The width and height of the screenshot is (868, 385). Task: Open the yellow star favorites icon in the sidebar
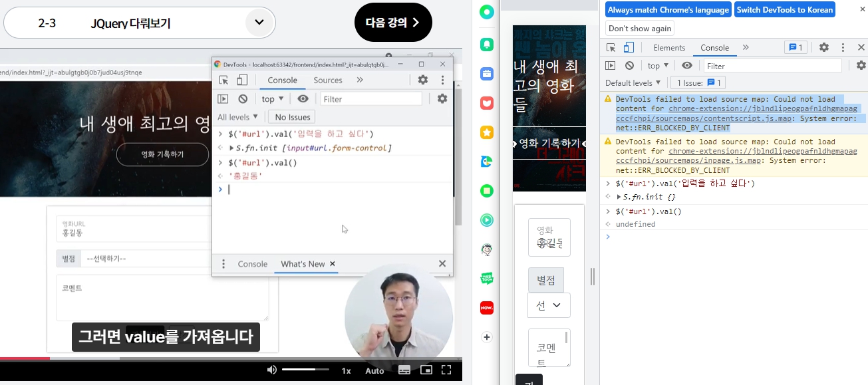[x=488, y=132]
